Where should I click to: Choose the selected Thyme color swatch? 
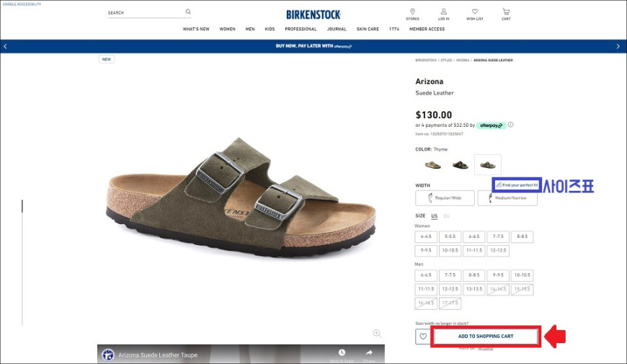tap(487, 165)
